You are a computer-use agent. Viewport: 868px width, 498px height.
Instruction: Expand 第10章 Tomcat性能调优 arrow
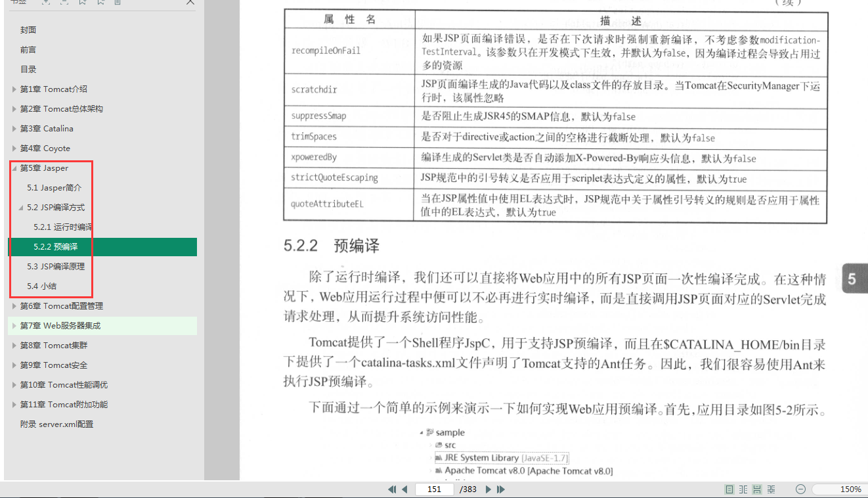pos(14,385)
